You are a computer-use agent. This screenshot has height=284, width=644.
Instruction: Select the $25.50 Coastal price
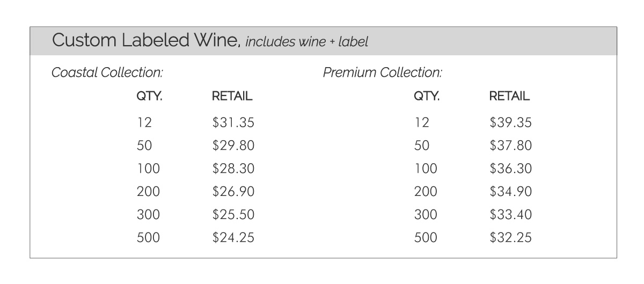[233, 215]
